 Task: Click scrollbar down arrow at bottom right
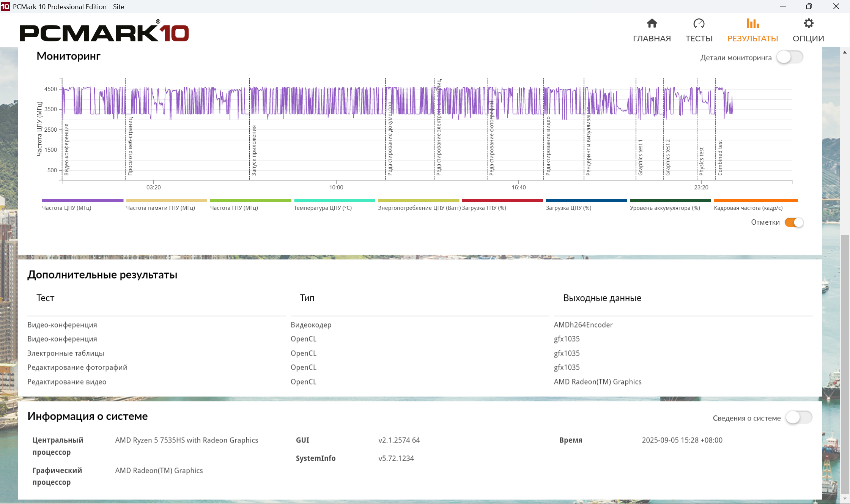pyautogui.click(x=845, y=498)
